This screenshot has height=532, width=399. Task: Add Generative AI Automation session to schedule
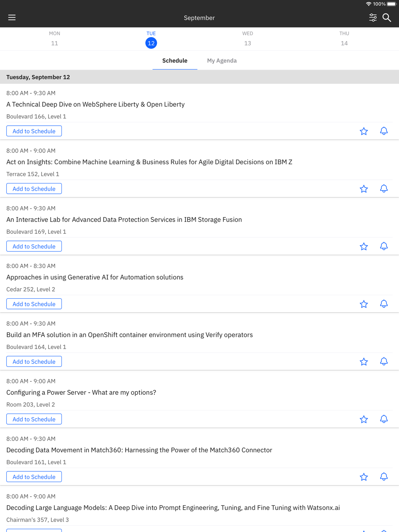[x=34, y=304]
